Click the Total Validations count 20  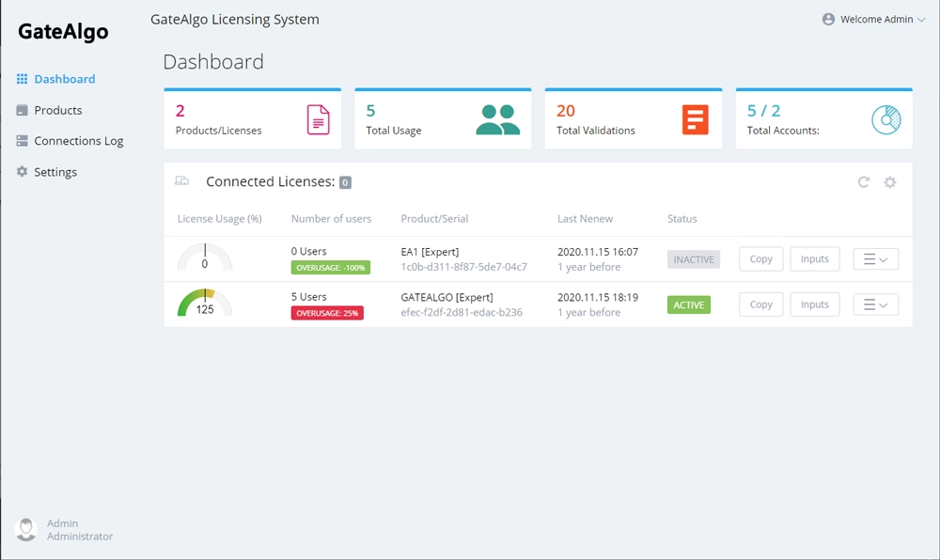(x=565, y=111)
